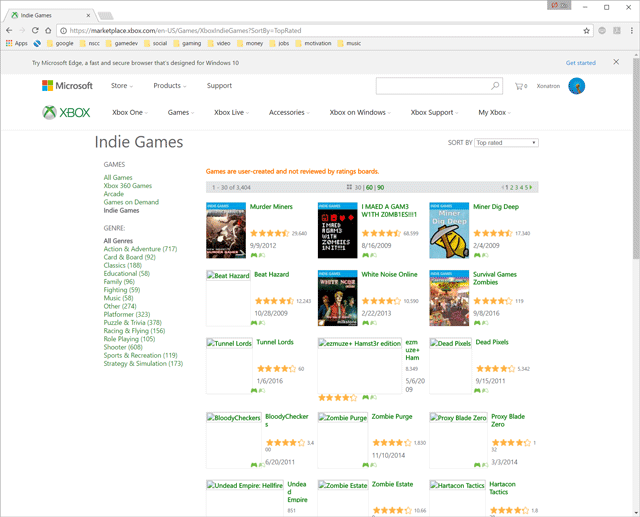
Task: Open the gaming bookmarks folder
Action: point(187,43)
